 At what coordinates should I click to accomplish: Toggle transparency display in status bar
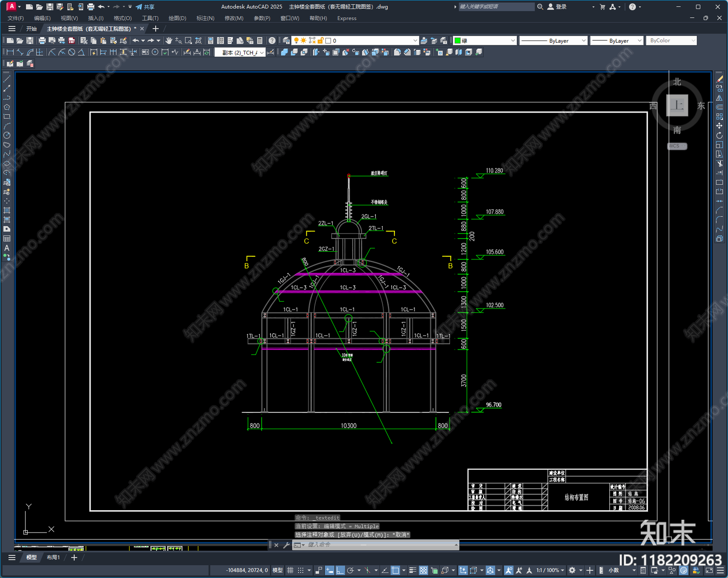(423, 570)
